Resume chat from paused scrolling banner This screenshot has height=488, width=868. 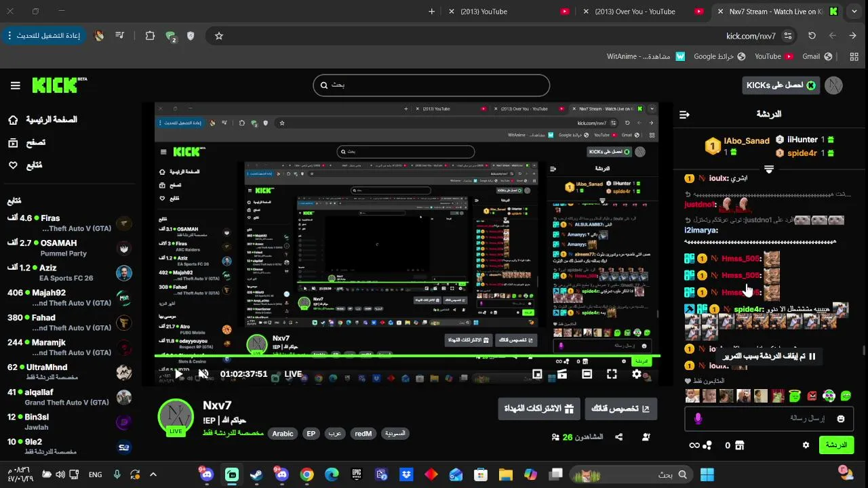768,356
